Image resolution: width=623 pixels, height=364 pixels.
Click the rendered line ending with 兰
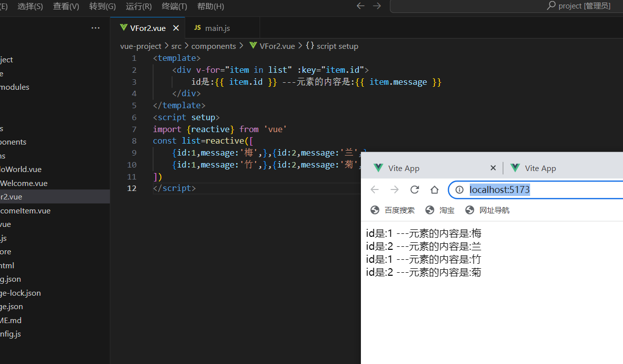tap(424, 246)
